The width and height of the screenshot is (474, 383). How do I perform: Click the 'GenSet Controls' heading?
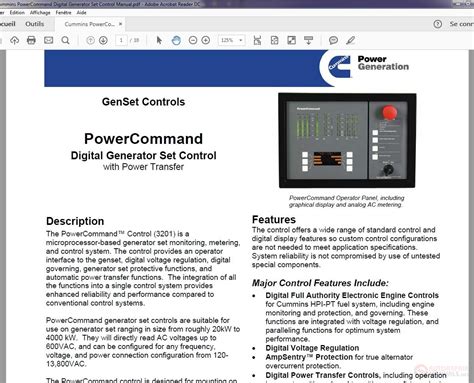point(143,102)
